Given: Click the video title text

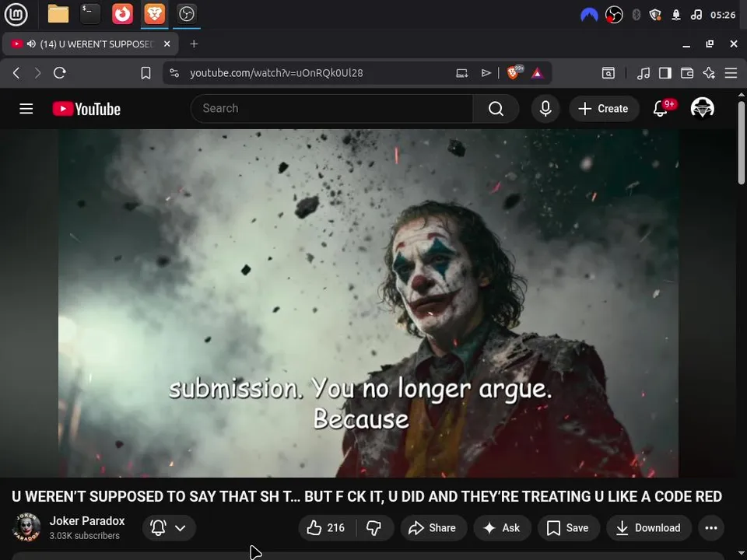Looking at the screenshot, I should click(366, 496).
